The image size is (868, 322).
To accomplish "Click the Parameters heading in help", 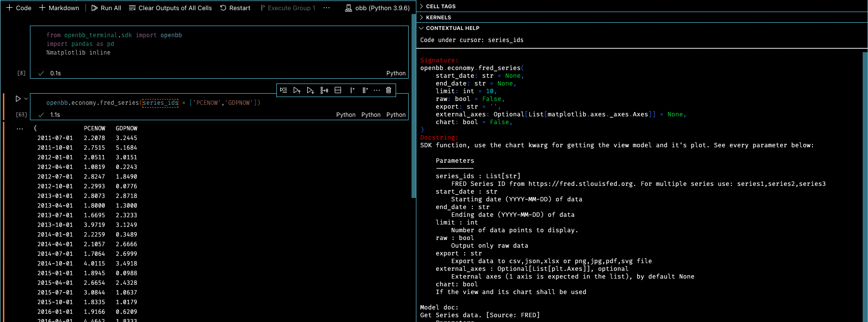I will pyautogui.click(x=455, y=161).
